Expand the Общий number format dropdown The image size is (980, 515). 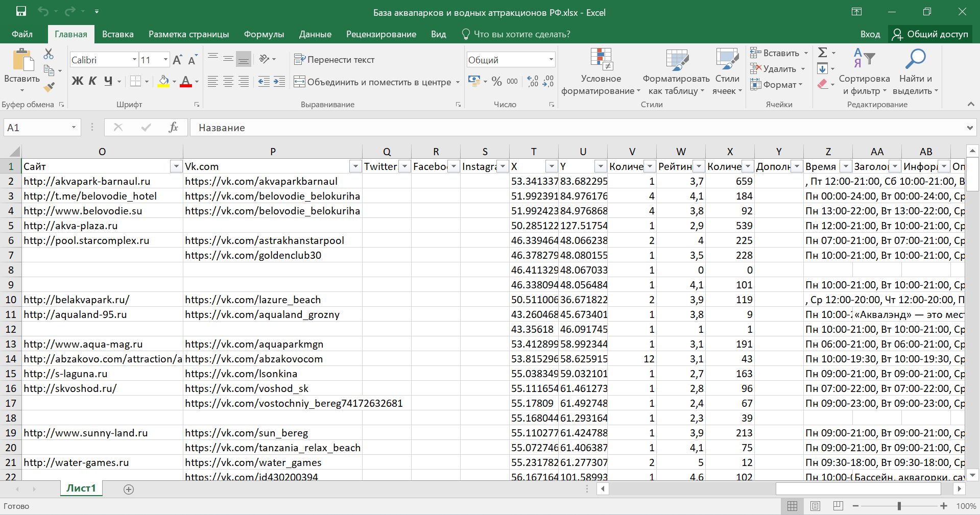[551, 60]
